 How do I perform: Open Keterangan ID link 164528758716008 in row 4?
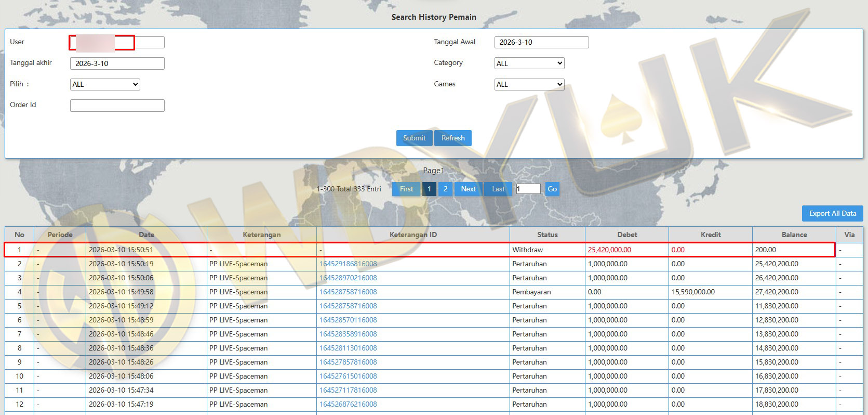[348, 292]
